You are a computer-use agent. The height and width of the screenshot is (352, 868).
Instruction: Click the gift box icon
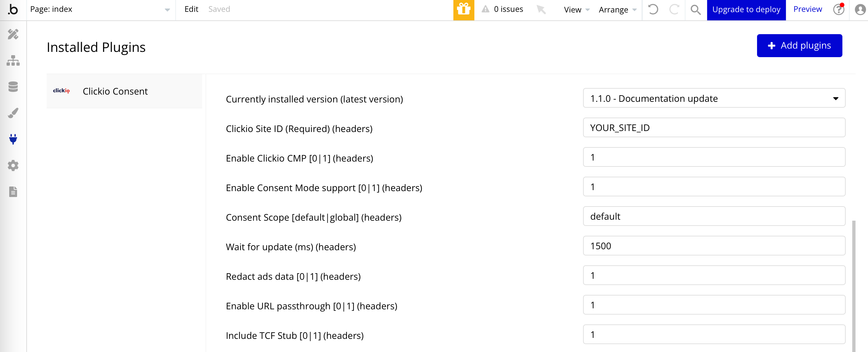(x=463, y=10)
